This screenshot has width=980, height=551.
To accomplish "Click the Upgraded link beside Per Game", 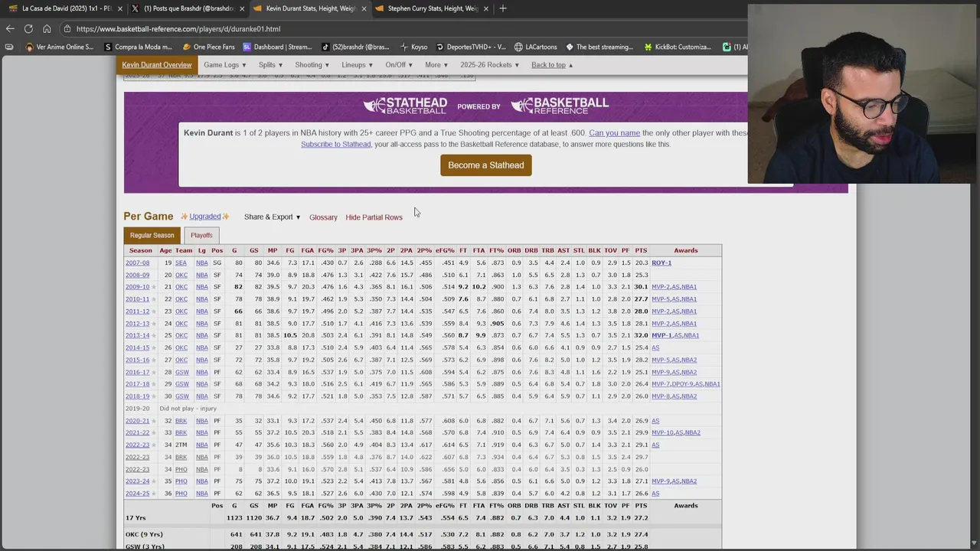I will [204, 217].
